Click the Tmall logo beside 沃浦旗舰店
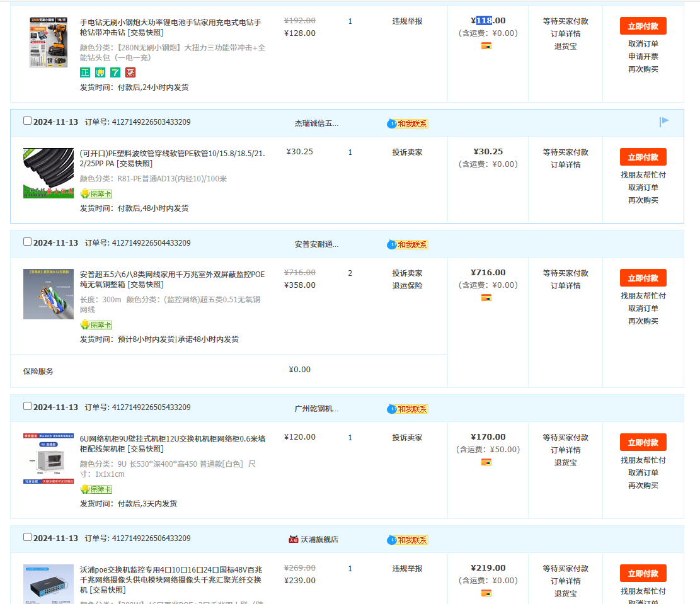 [x=294, y=539]
